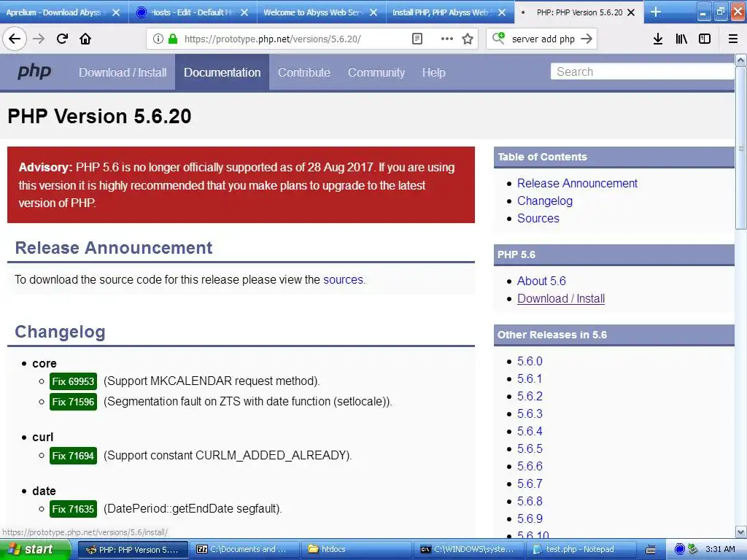Open the Documentation nav item
The image size is (747, 560).
[222, 72]
